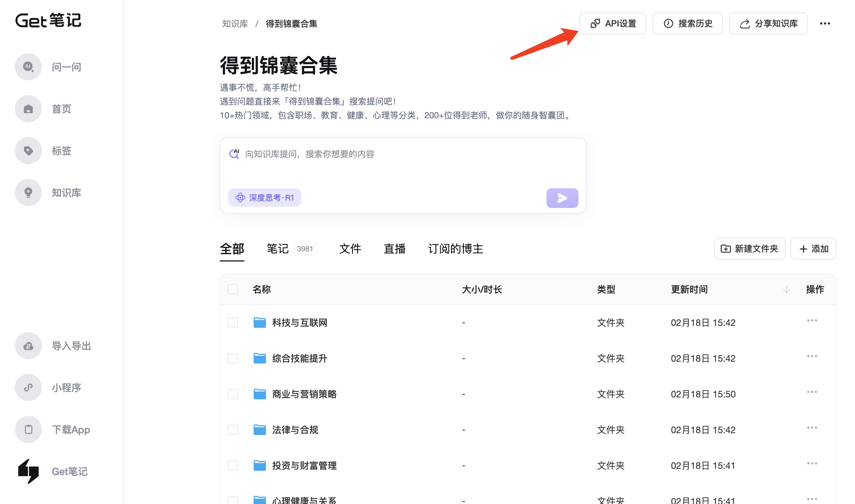This screenshot has width=855, height=504.
Task: Switch to the 订阅的博主 tab
Action: pyautogui.click(x=456, y=249)
